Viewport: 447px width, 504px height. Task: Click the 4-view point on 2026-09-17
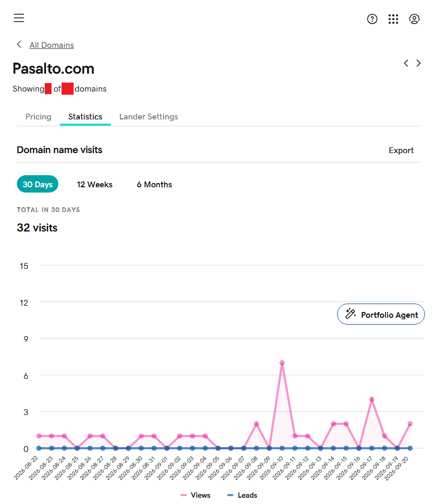371,399
